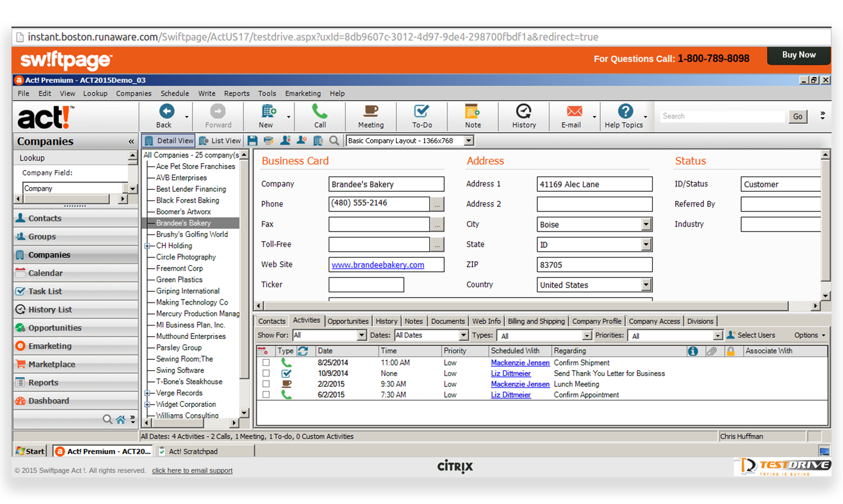
Task: Open the Company Field dropdown
Action: click(132, 188)
